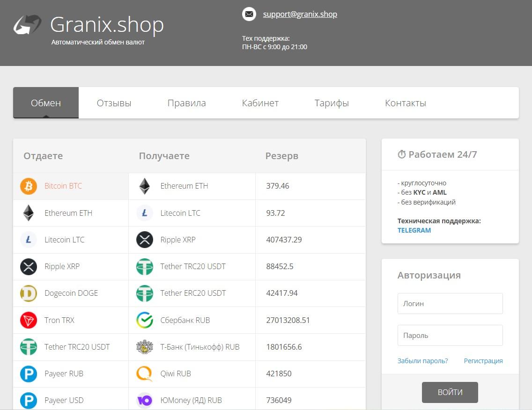Focus the Логин input field
Viewport: 532px width, 410px height.
[450, 304]
